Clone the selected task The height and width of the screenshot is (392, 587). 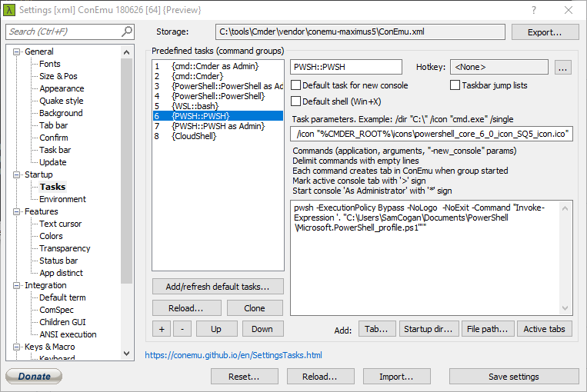(x=255, y=308)
